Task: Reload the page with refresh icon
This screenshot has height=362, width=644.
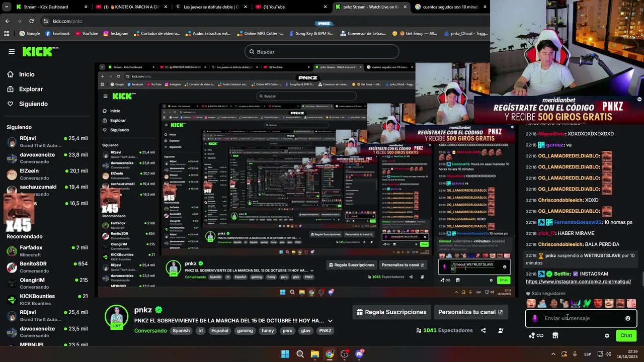Action: 32,21
